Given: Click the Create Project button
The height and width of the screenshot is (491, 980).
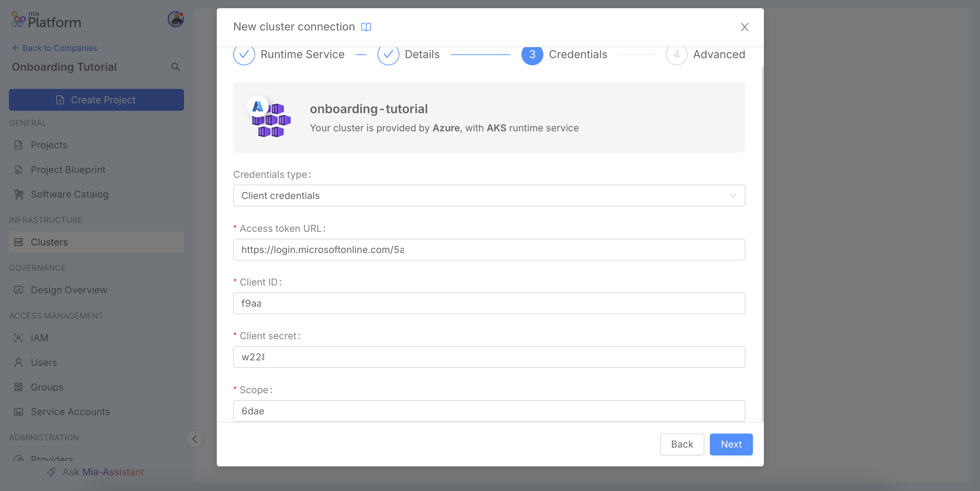Looking at the screenshot, I should point(96,99).
